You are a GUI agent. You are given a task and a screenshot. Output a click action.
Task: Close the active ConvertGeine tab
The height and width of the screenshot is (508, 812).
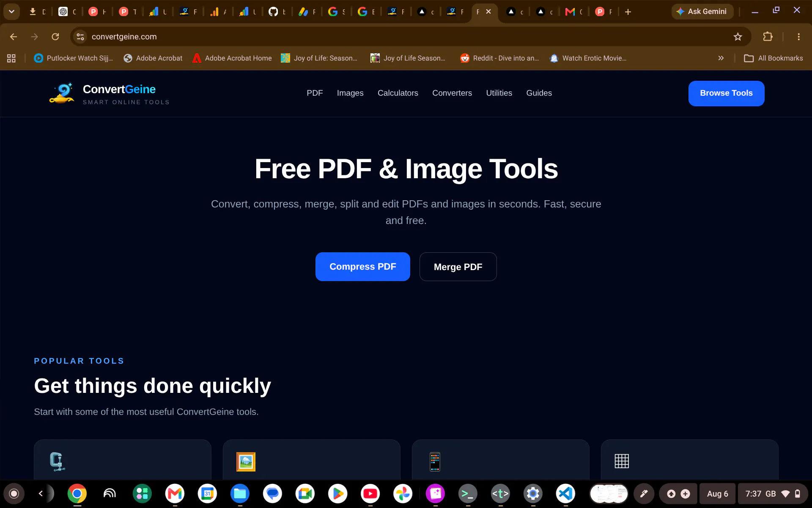[x=488, y=12]
